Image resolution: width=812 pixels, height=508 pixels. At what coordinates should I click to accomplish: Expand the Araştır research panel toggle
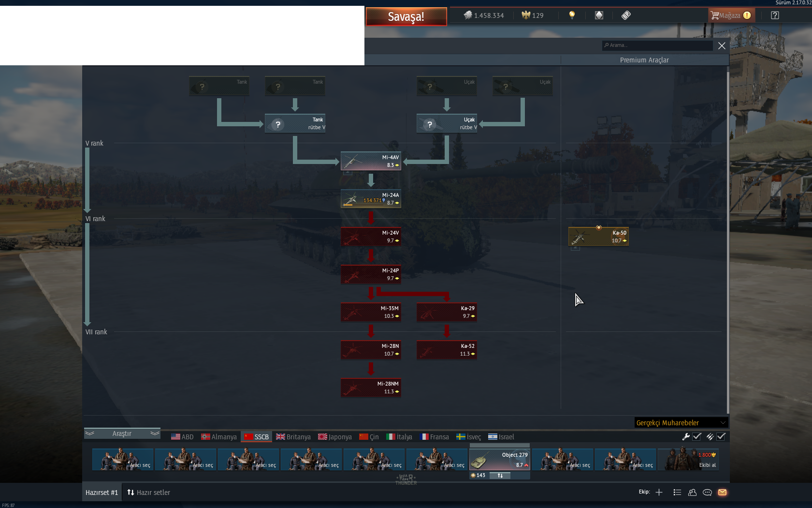click(x=122, y=433)
